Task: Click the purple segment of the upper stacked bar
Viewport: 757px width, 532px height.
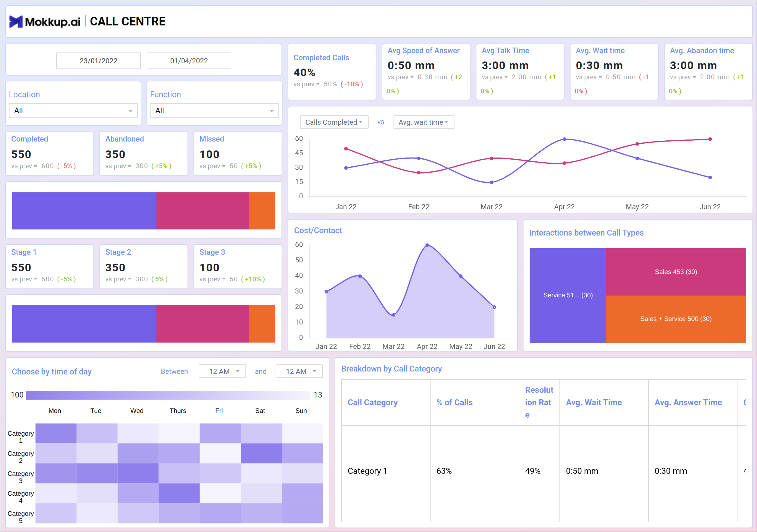Action: 84,211
